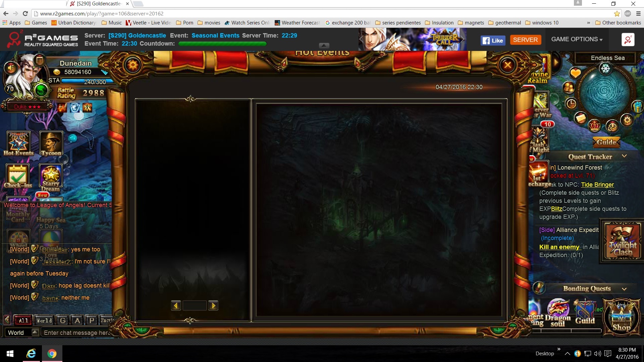Click the Tide Bringer NPC link
Image resolution: width=644 pixels, height=362 pixels.
tap(597, 185)
